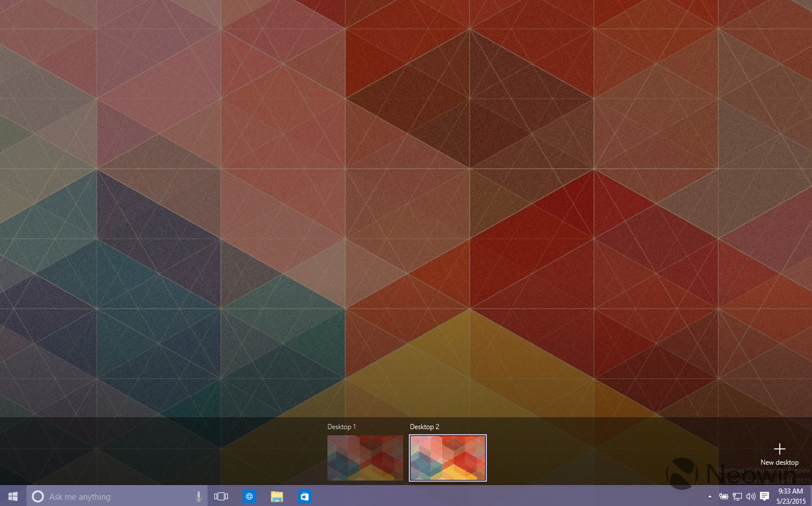
Task: Click the "Desktop 1" label text
Action: coord(342,426)
